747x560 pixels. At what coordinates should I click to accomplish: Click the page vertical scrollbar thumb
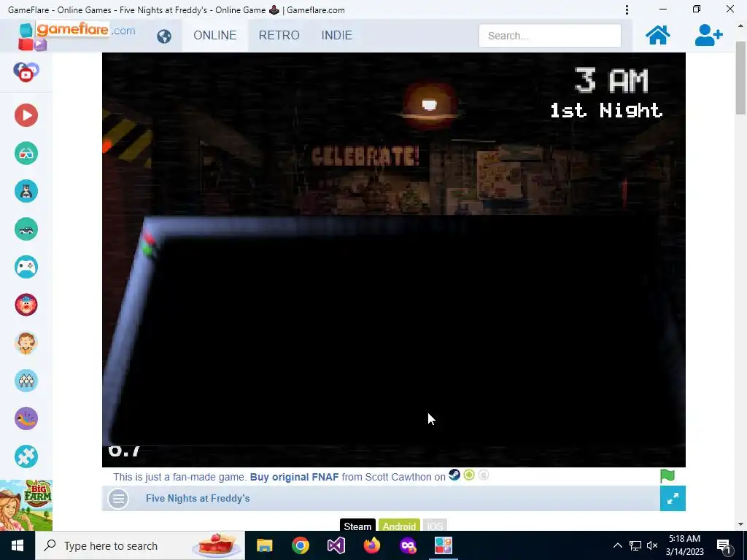[740, 78]
